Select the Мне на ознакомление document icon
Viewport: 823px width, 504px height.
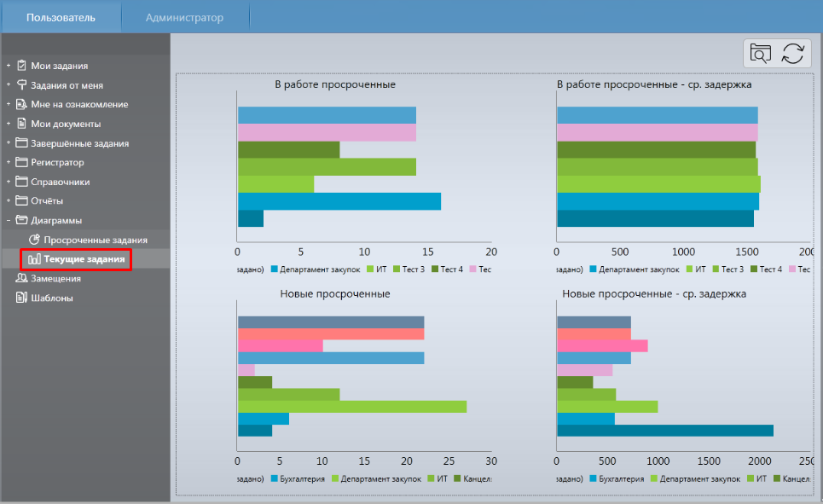22,104
